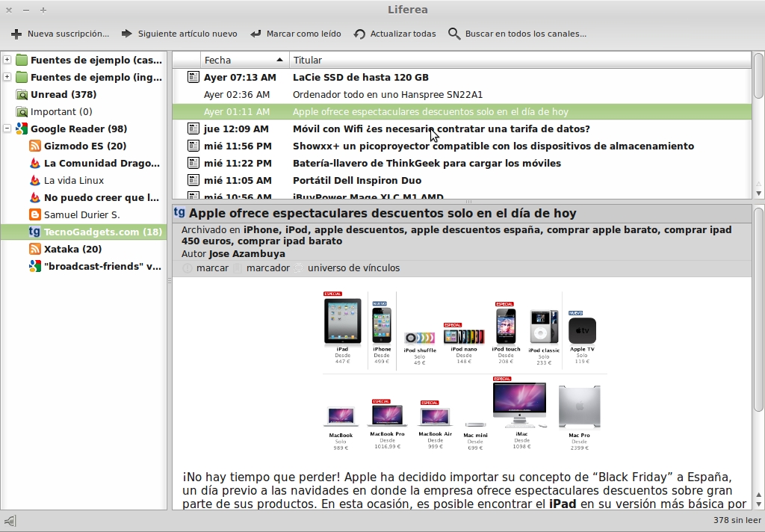Click the Gizmodo ES RSS feed icon
Viewport: 765px width, 532px height.
click(x=34, y=146)
